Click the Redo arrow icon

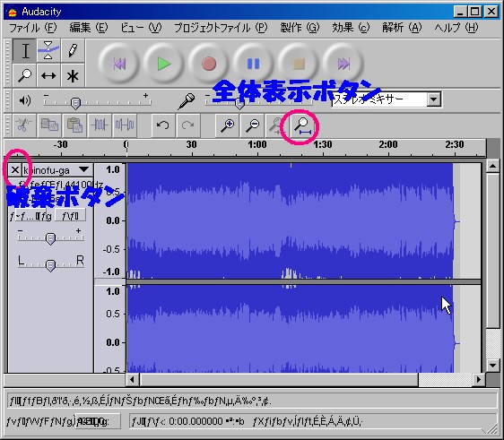coord(187,125)
